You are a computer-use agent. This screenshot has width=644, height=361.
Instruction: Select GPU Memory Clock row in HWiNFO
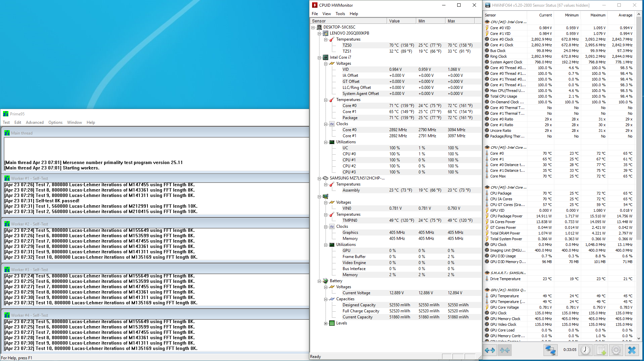click(x=559, y=319)
